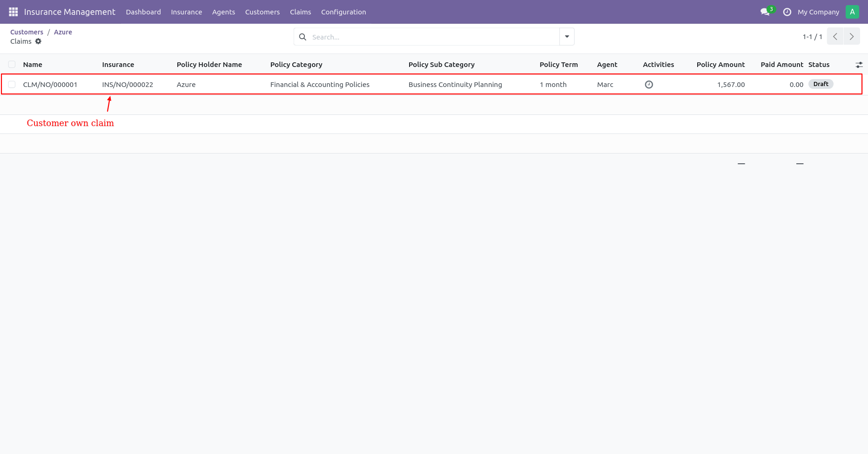The height and width of the screenshot is (454, 868).
Task: Open the Customers menu
Action: coord(262,12)
